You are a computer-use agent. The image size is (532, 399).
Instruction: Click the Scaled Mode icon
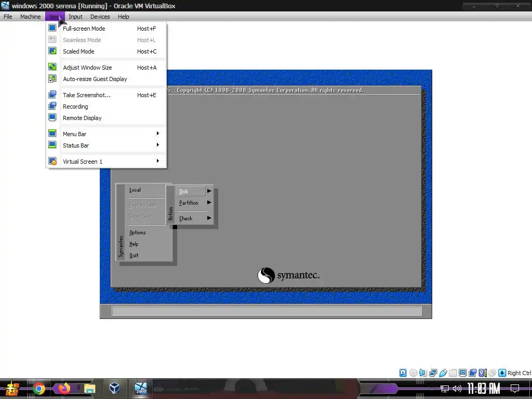(x=52, y=51)
